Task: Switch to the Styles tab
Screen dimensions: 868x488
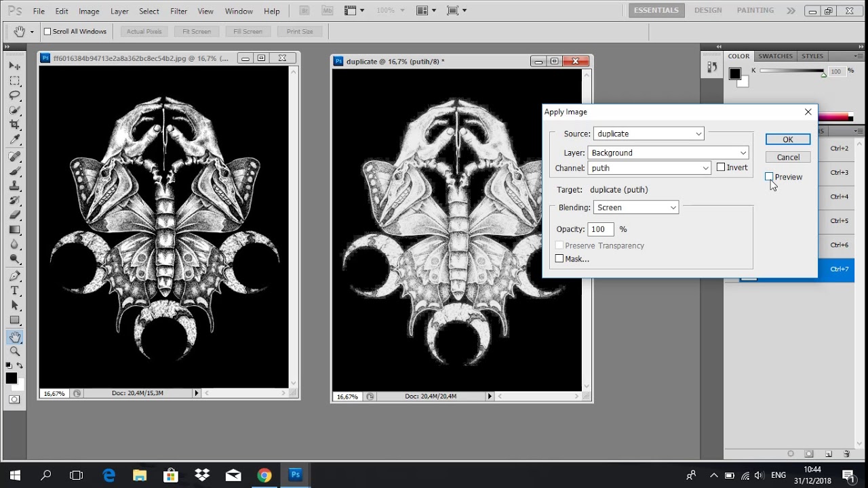Action: pos(812,56)
